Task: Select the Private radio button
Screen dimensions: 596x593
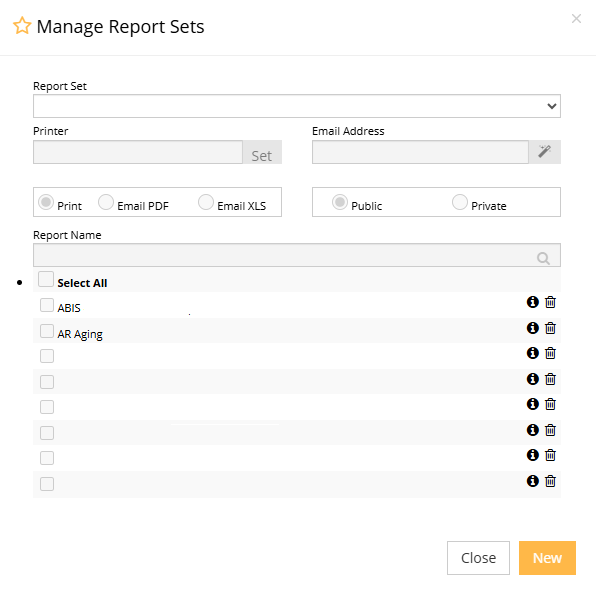Action: pyautogui.click(x=460, y=202)
